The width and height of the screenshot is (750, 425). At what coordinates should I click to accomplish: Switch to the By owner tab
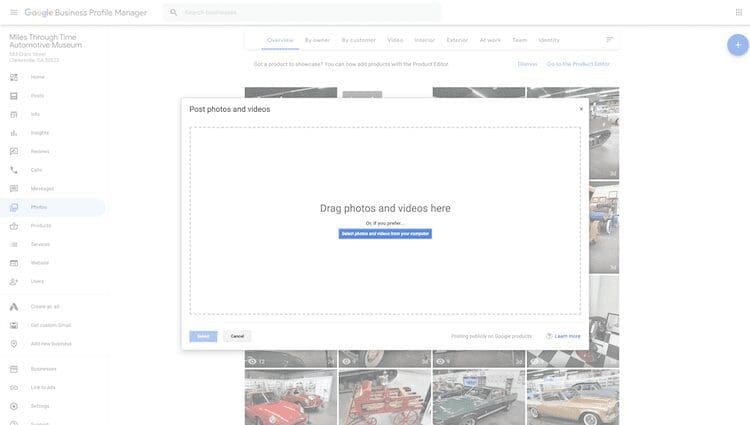pos(318,40)
